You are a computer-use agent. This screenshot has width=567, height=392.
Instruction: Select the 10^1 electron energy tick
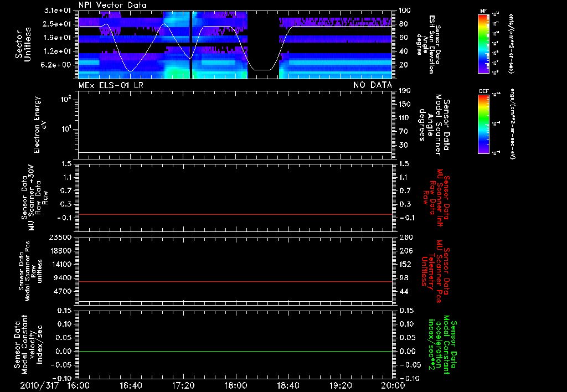(66, 129)
